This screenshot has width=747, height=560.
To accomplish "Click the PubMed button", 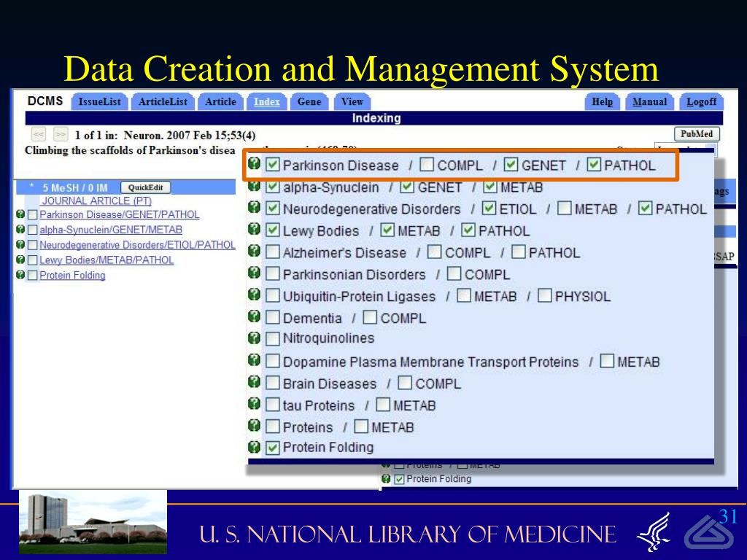I will pos(697,134).
